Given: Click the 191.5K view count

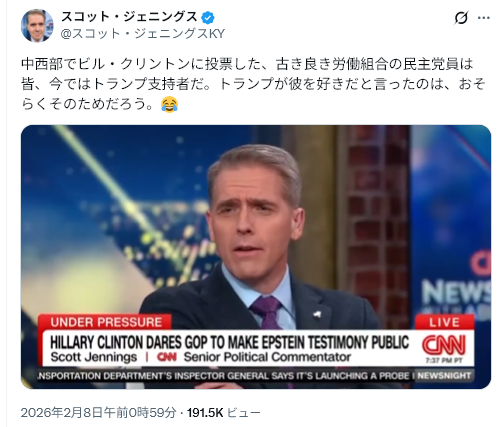Looking at the screenshot, I should tap(205, 413).
